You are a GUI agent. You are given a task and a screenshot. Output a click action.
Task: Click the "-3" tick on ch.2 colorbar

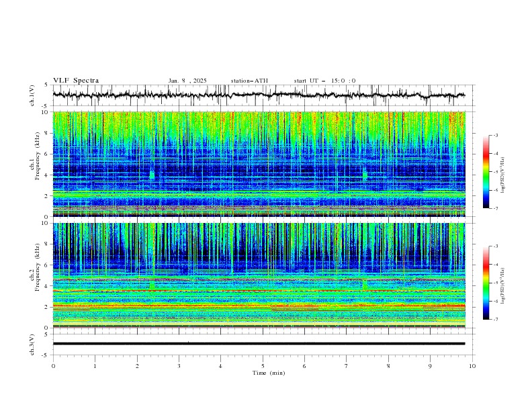(495, 246)
